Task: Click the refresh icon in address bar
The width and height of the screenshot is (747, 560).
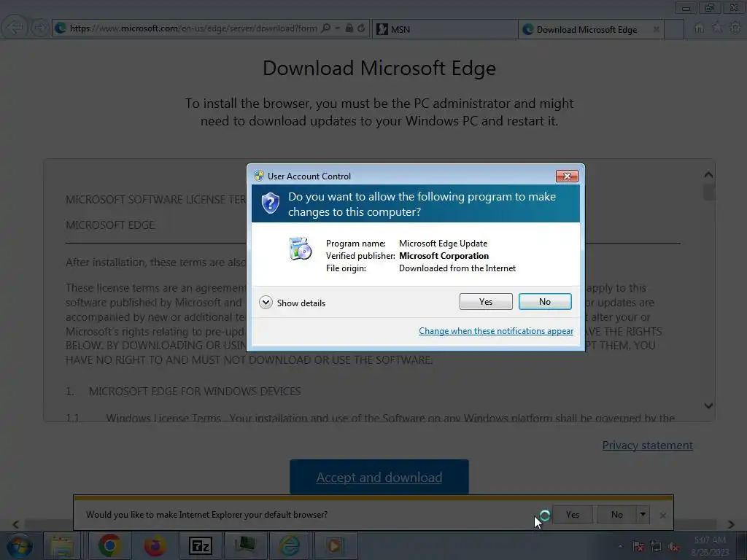Action: coord(362,28)
